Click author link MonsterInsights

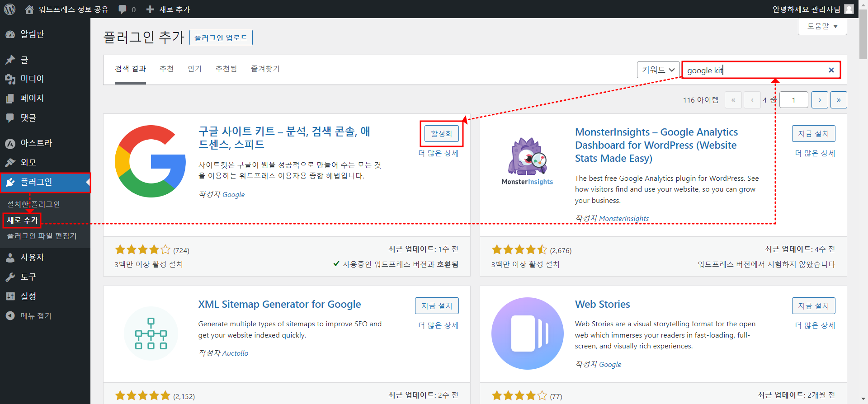(x=624, y=219)
